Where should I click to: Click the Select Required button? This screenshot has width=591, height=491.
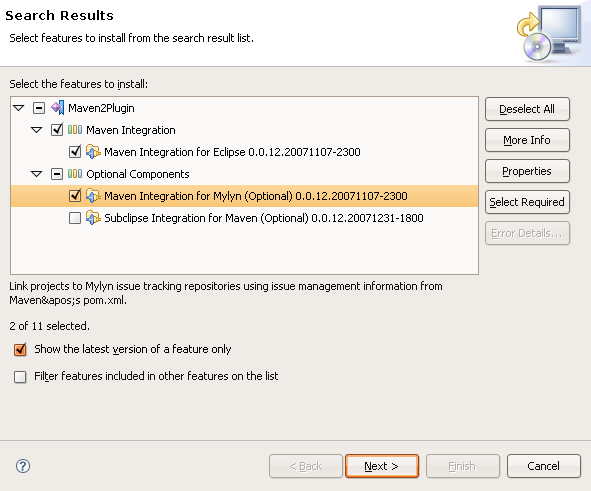pos(527,202)
